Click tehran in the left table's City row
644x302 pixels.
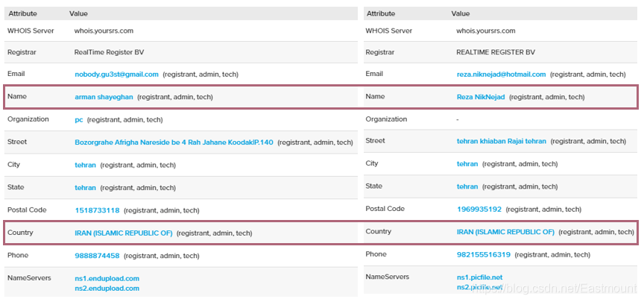pyautogui.click(x=86, y=166)
